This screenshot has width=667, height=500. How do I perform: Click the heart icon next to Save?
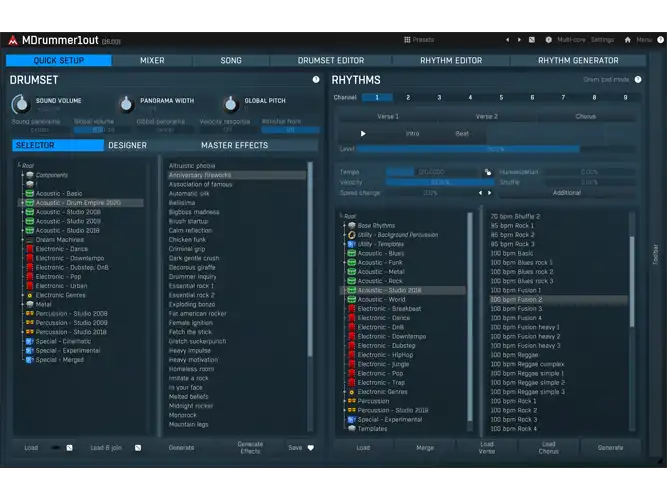pyautogui.click(x=311, y=448)
